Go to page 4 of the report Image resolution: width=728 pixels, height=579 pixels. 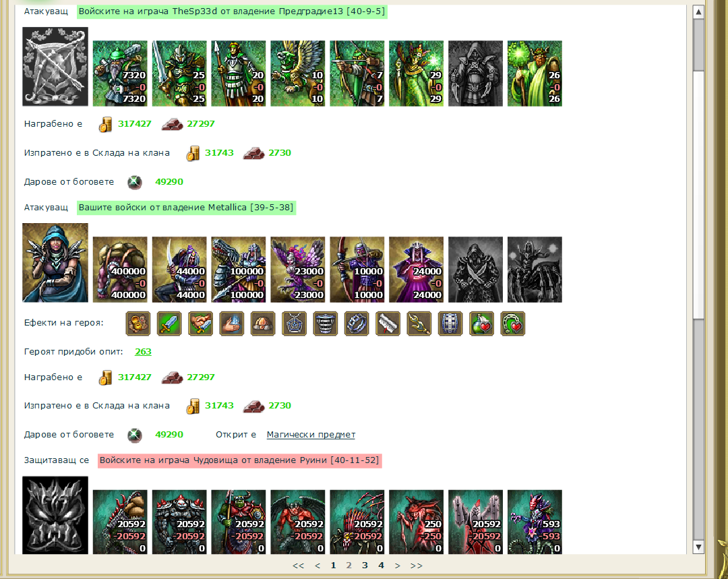click(x=381, y=565)
